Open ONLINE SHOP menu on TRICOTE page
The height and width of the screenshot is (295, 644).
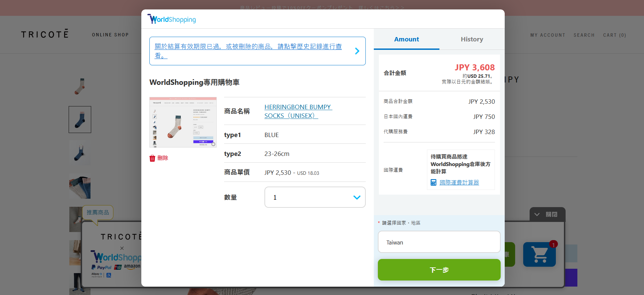click(110, 35)
